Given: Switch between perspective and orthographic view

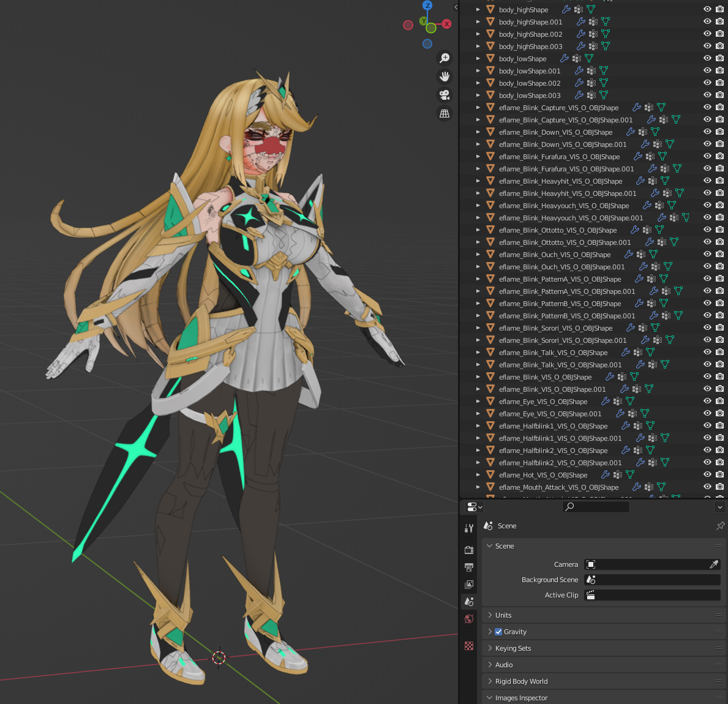Looking at the screenshot, I should pos(445,113).
